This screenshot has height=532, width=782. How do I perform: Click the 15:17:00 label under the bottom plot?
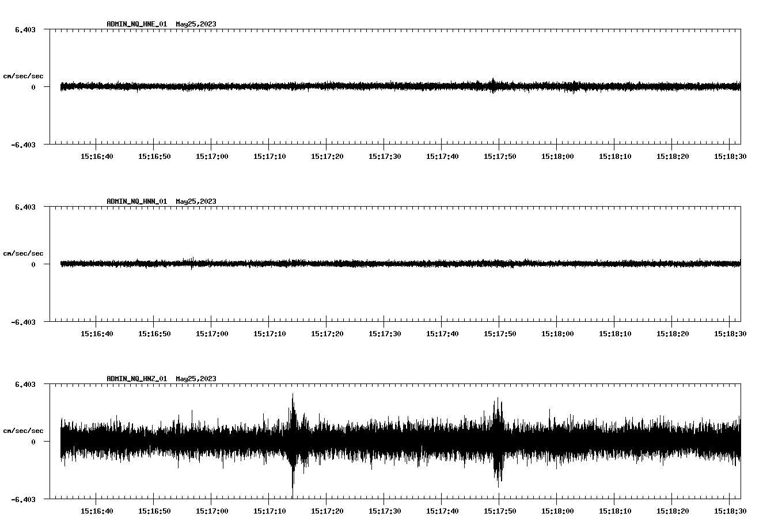(212, 510)
